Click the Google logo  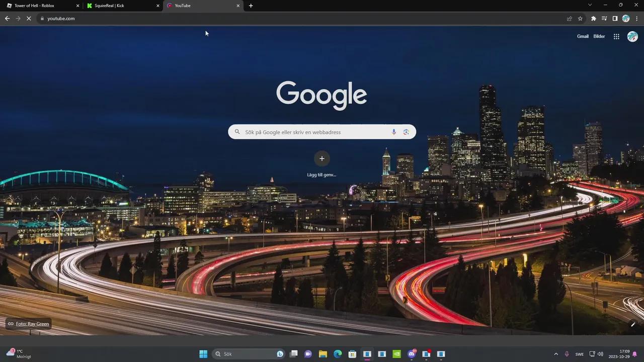tap(321, 95)
